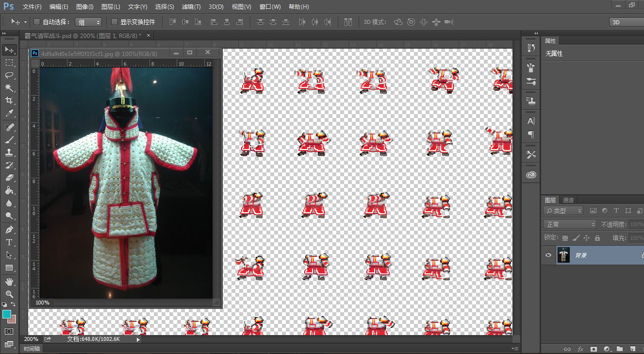Image resolution: width=644 pixels, height=354 pixels.
Task: Click the 200% zoom field in status bar
Action: (x=31, y=339)
